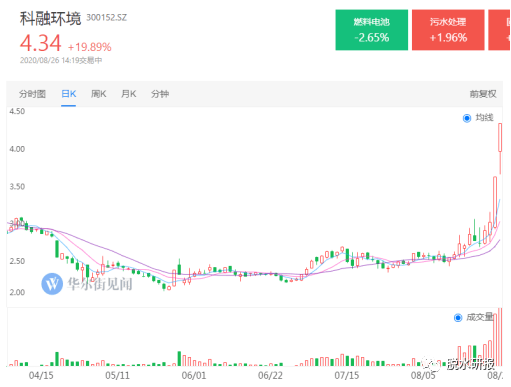511x387 pixels.
Task: Toggle the 均线 moving average radio button
Action: pyautogui.click(x=467, y=118)
